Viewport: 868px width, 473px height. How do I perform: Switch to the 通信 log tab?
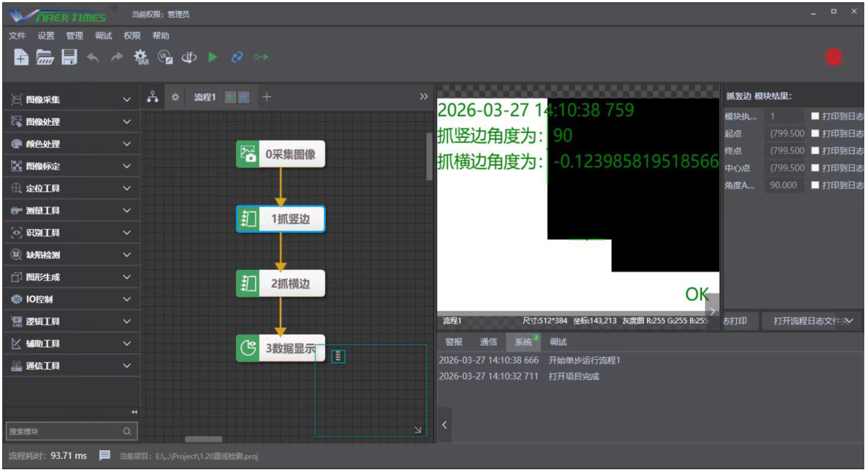click(488, 342)
